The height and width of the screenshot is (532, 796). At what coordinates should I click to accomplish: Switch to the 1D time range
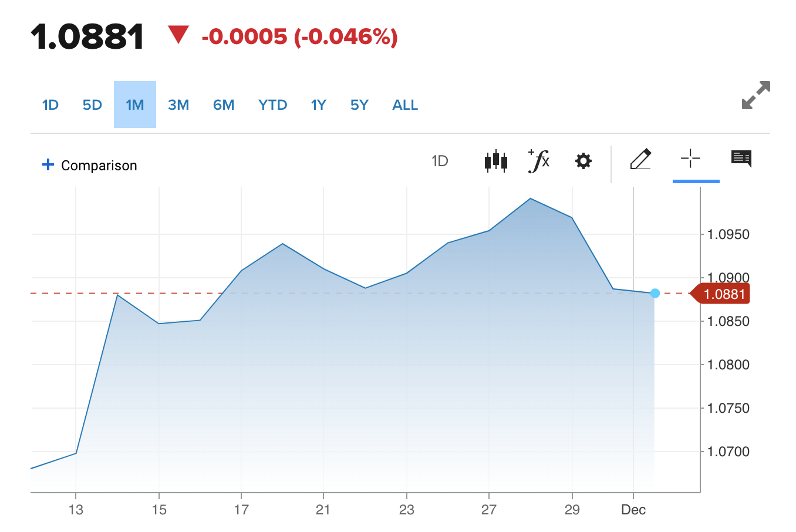[50, 105]
